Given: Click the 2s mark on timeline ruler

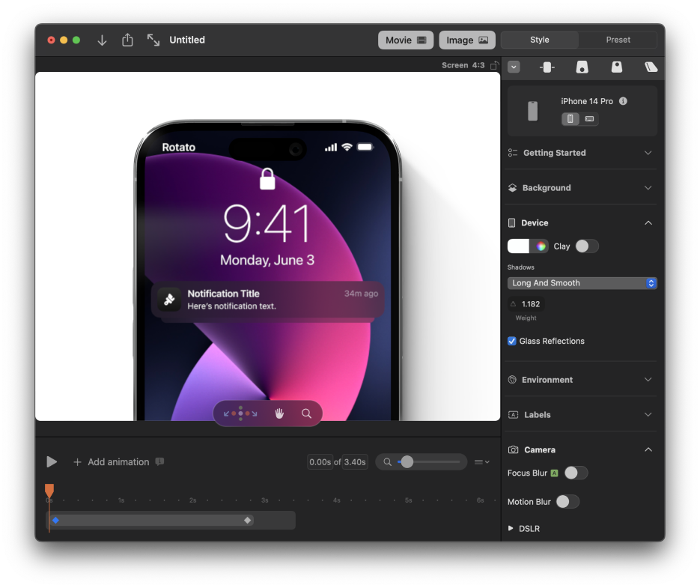Looking at the screenshot, I should (193, 500).
